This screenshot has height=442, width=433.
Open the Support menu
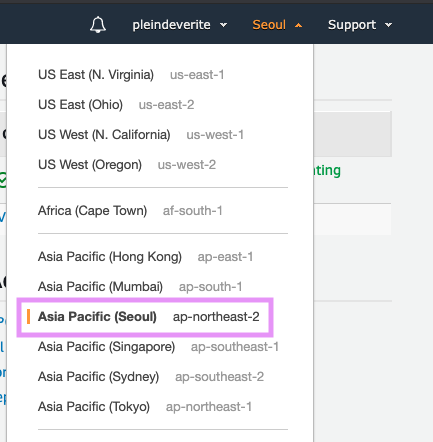tap(360, 25)
